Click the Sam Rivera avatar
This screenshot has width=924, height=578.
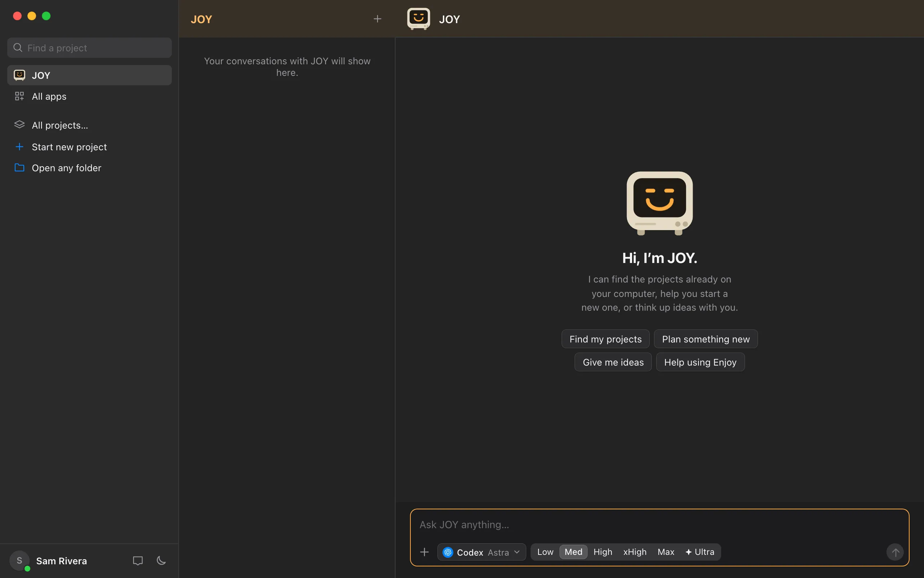pos(19,561)
